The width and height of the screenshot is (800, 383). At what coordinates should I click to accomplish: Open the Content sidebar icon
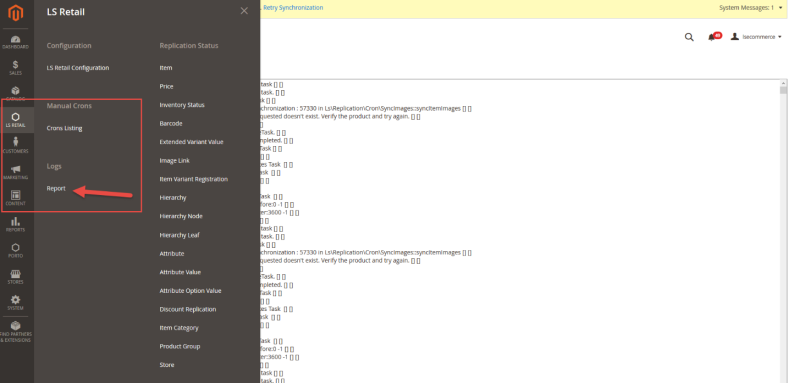coord(15,198)
